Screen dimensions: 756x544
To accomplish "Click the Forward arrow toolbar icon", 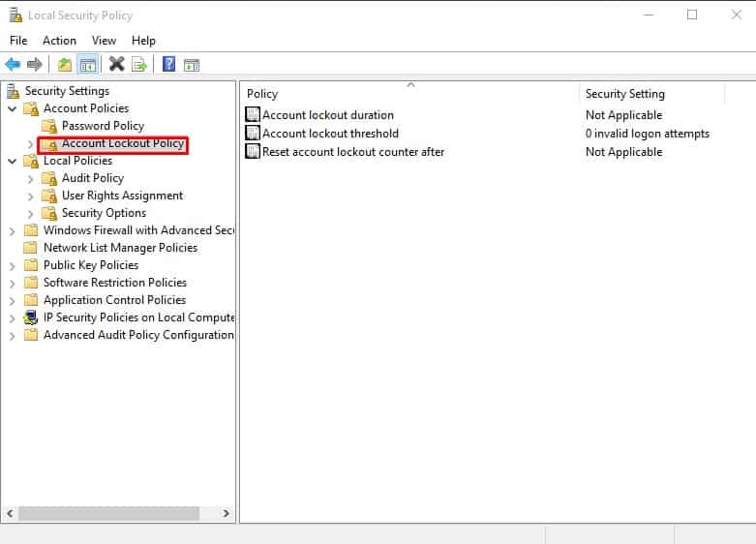I will tap(34, 64).
